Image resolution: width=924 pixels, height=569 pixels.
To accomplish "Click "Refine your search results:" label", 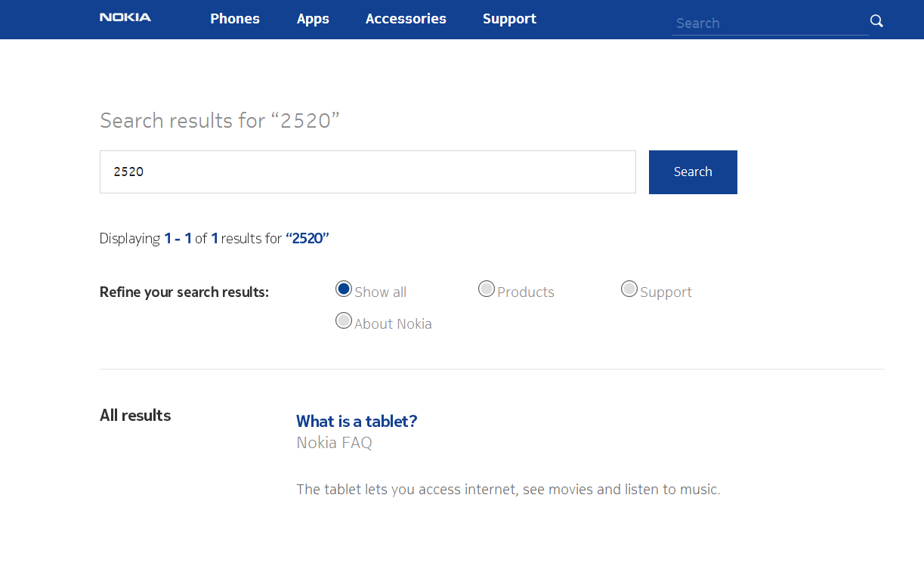I will click(184, 292).
